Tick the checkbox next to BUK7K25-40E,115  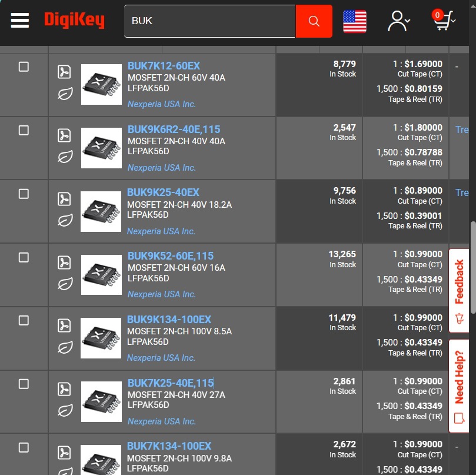tap(24, 384)
